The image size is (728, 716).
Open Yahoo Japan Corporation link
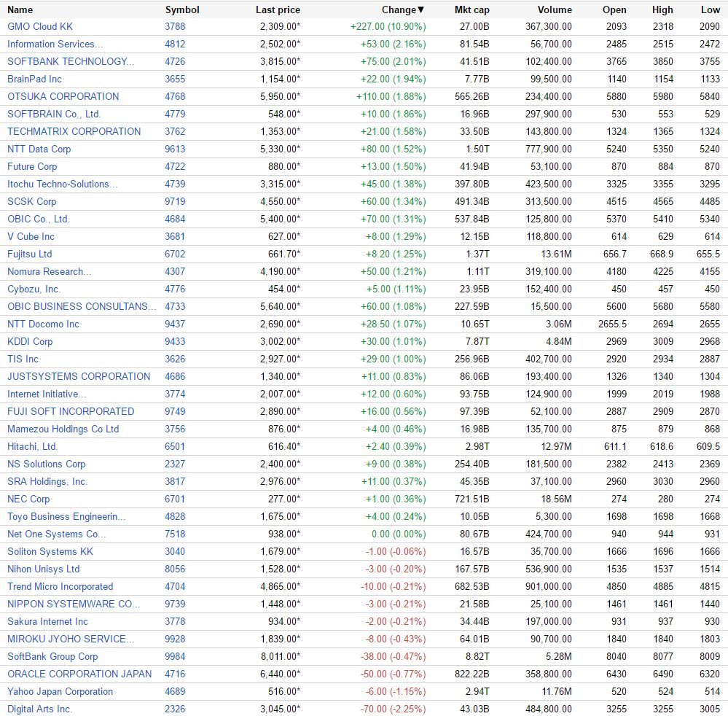pyautogui.click(x=60, y=691)
